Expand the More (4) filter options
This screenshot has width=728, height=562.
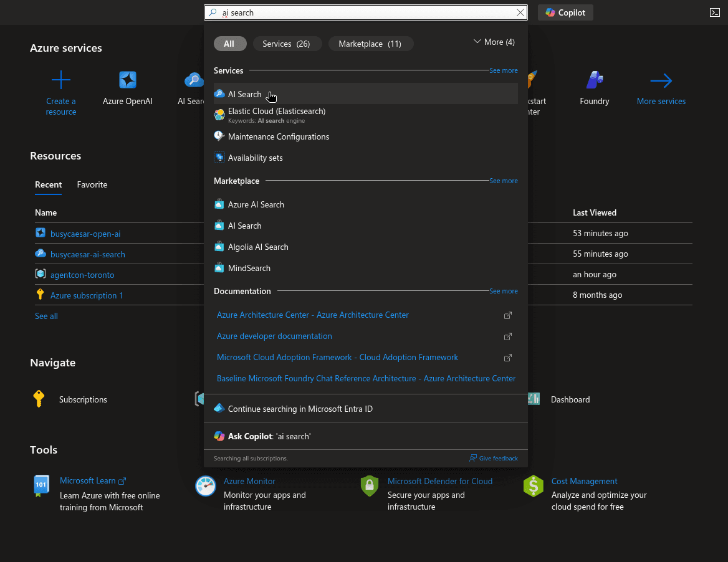[x=494, y=42]
